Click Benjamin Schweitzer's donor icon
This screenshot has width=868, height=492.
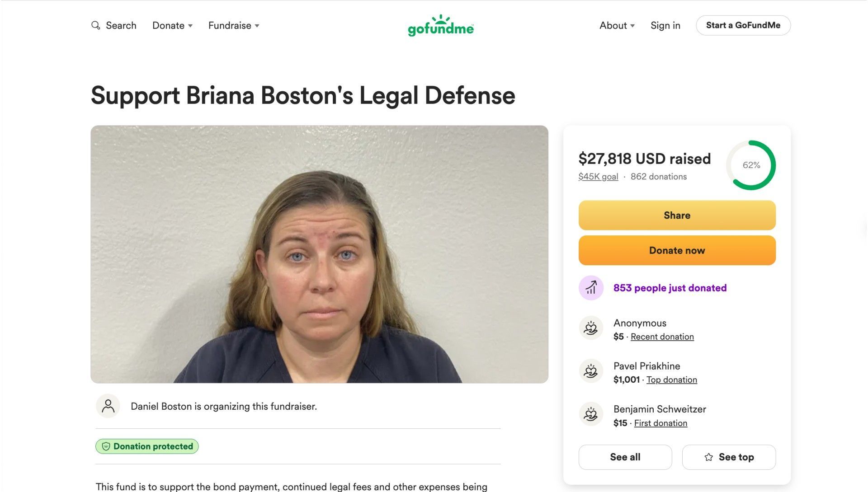coord(591,415)
